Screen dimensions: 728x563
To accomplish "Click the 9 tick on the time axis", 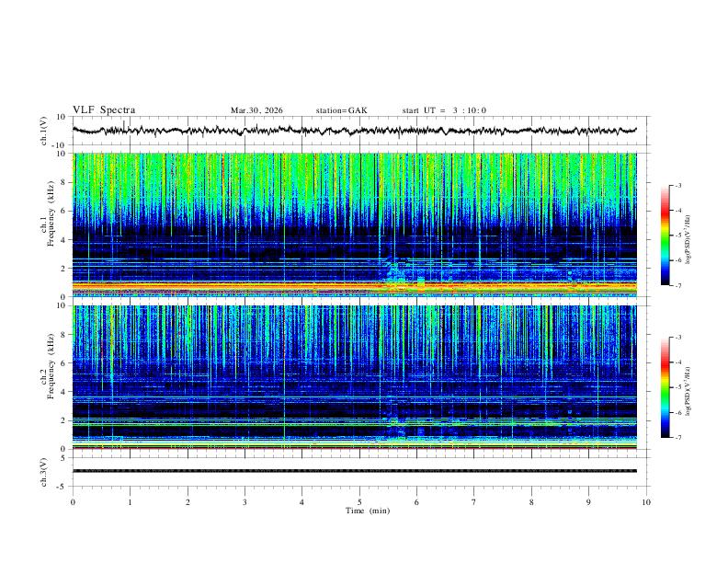I will 588,502.
